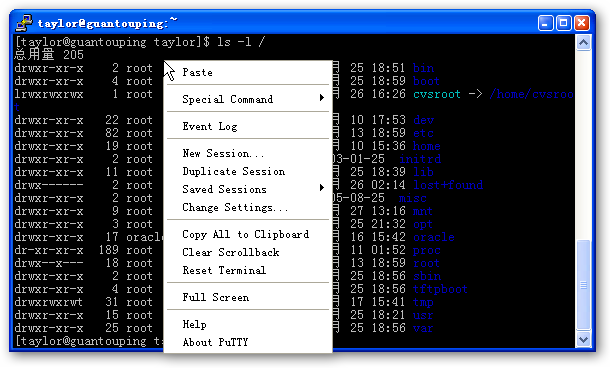Select Copy All to Clipboard
This screenshot has height=368, width=610.
click(x=247, y=234)
